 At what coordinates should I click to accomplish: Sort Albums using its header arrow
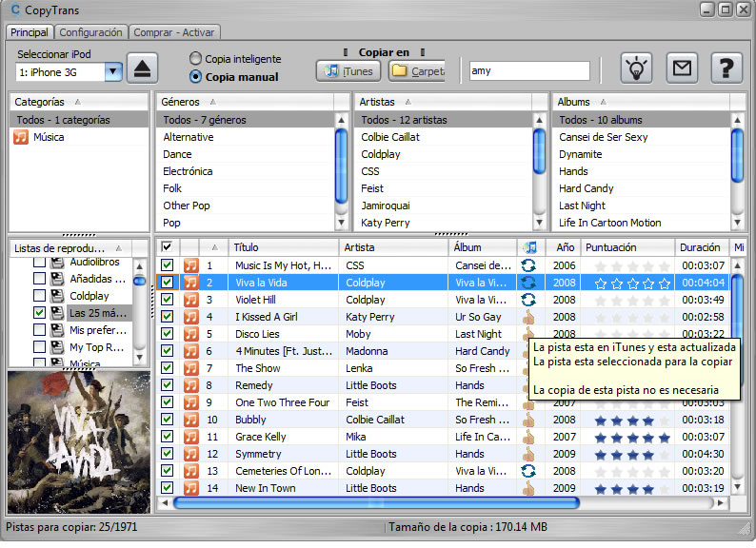click(x=604, y=102)
